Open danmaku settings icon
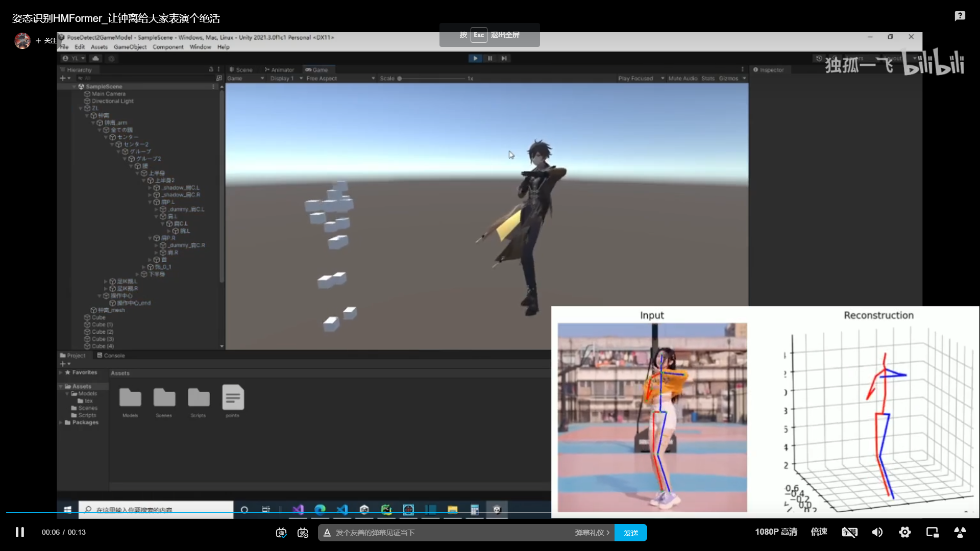 303,533
